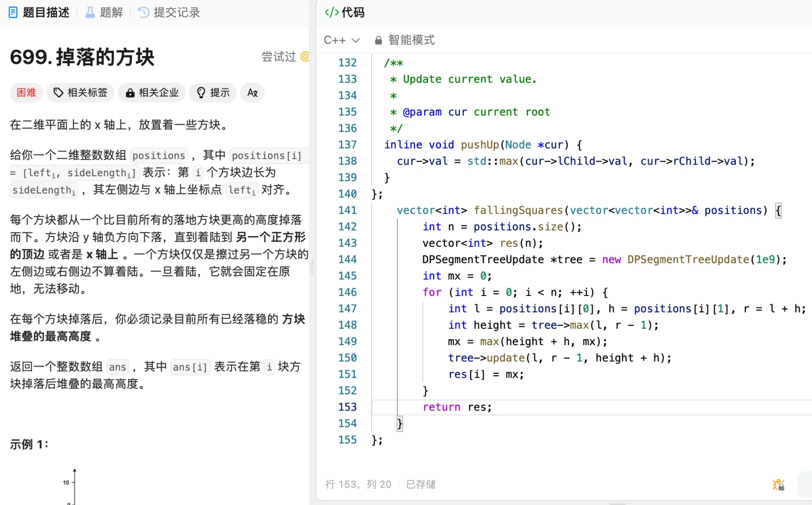Viewport: 812px width, 505px height.
Task: Click line number 153 in the gutter
Action: tap(347, 407)
